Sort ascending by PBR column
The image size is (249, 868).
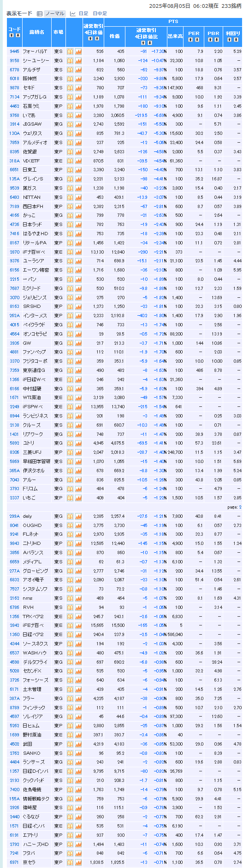tap(210, 40)
